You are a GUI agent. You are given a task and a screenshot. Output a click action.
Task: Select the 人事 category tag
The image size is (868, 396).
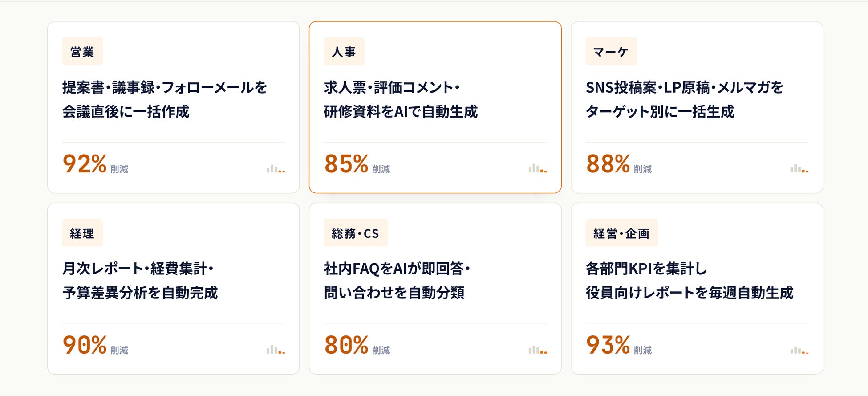344,52
